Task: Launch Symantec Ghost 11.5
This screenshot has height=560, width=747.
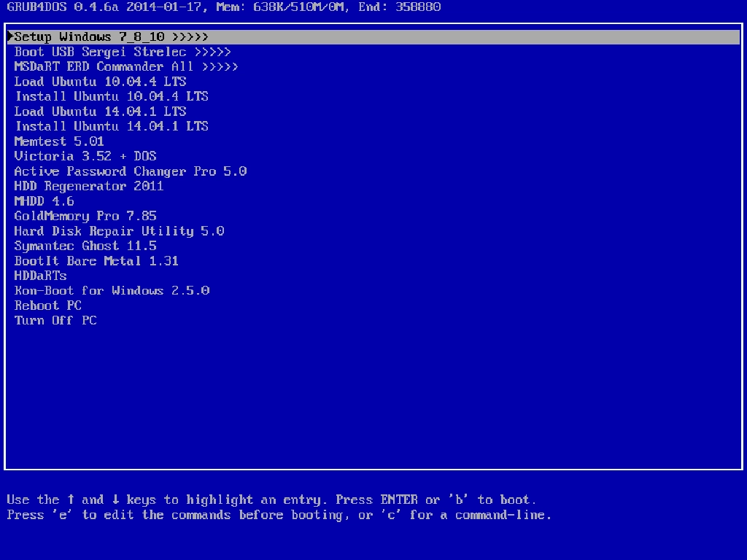Action: 85,246
